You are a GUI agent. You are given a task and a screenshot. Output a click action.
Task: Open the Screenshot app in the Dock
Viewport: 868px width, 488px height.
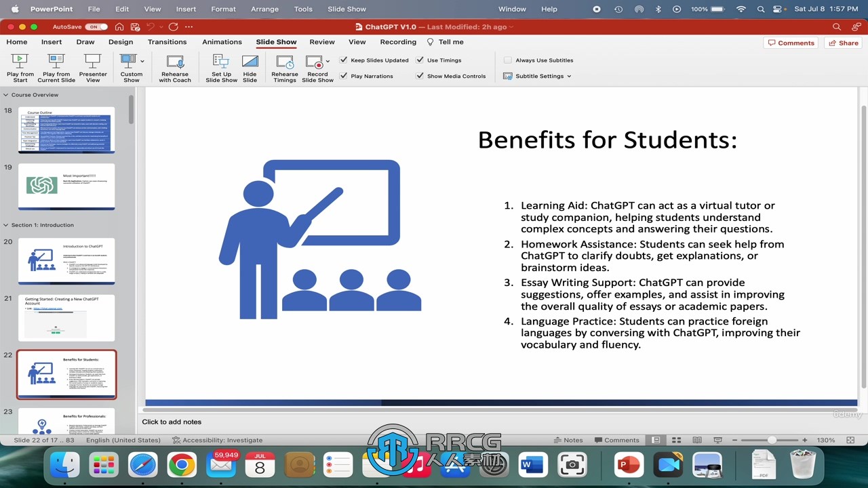point(572,465)
